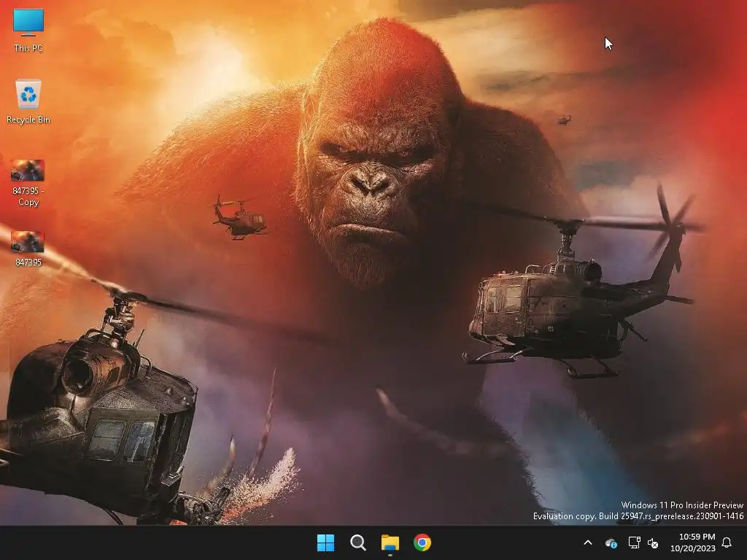Screen dimensions: 747x560
Task: Open the Windows Start menu
Action: tap(326, 542)
